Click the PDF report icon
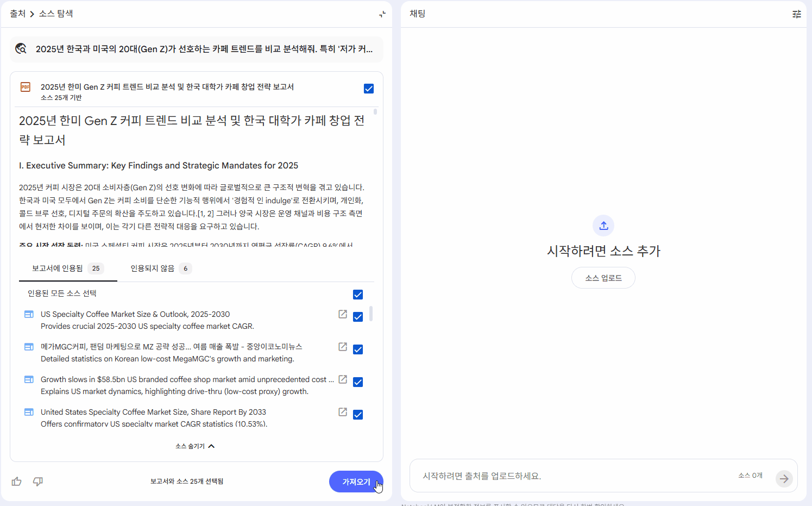This screenshot has height=506, width=812. click(25, 86)
